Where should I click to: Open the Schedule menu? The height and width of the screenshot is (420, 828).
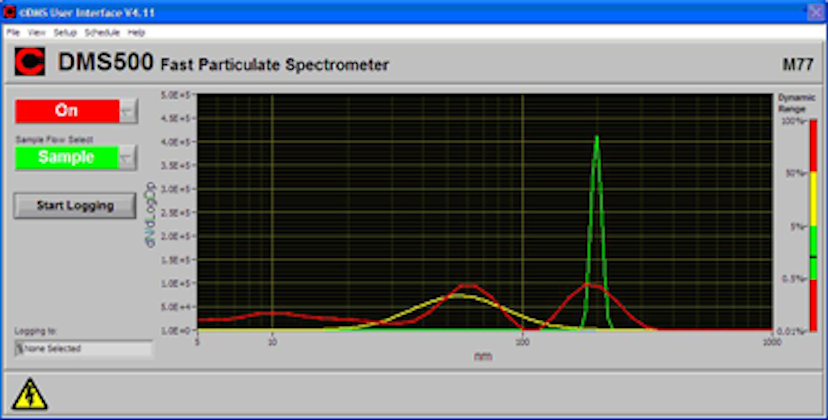[x=102, y=33]
